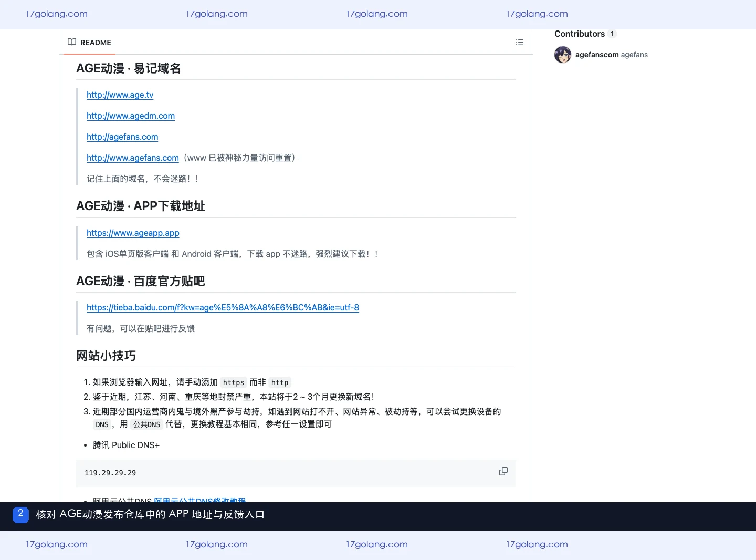Copy the 119.29.29.29 DNS code

pyautogui.click(x=503, y=471)
